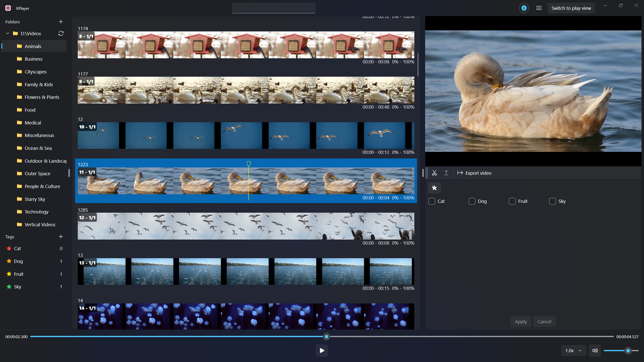Mute audio with the speaker icon
Screen dimensions: 644x362
[595, 350]
